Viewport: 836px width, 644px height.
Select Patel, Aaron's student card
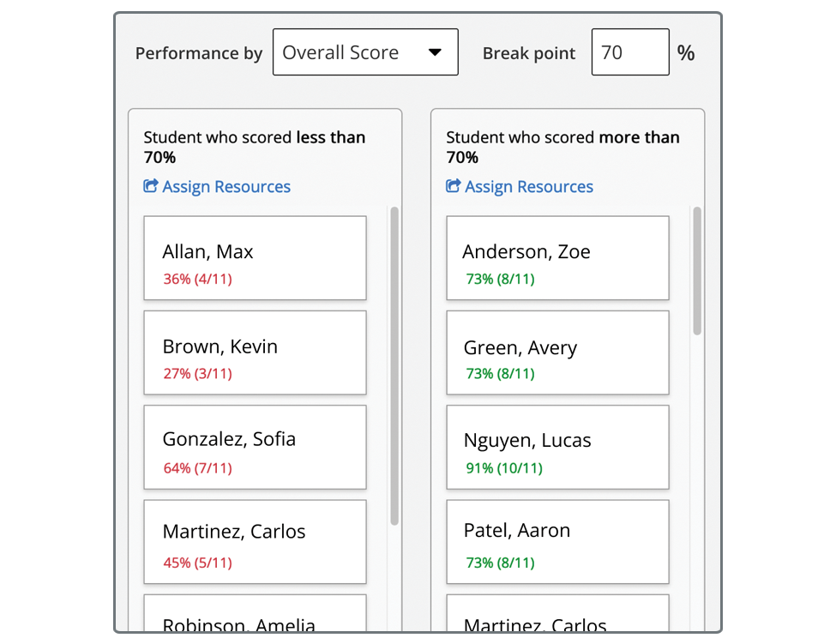pos(557,541)
